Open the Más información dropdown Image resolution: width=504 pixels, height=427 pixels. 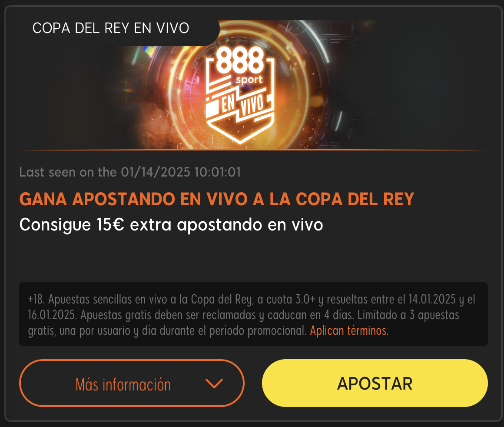coord(132,383)
